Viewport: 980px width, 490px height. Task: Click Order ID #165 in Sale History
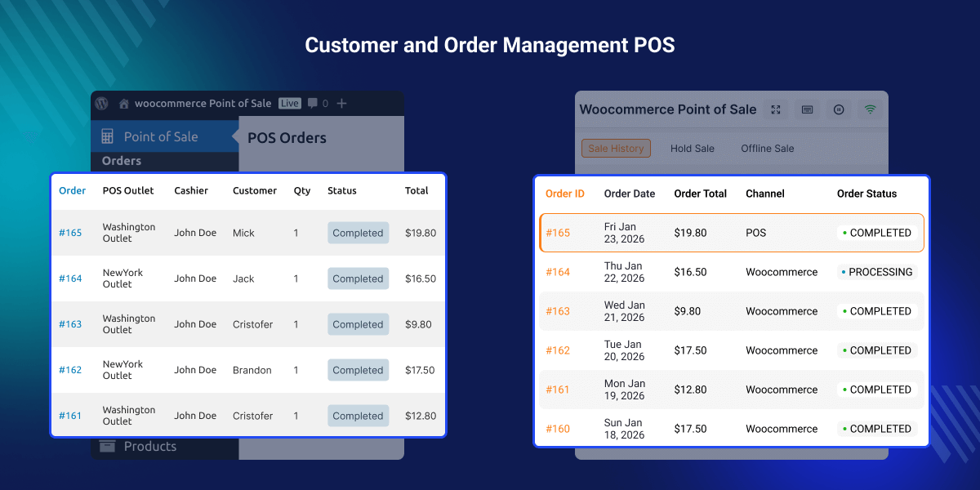(558, 233)
